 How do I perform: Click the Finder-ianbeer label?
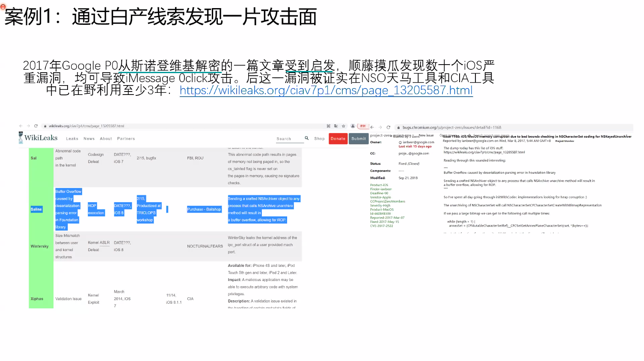381,189
